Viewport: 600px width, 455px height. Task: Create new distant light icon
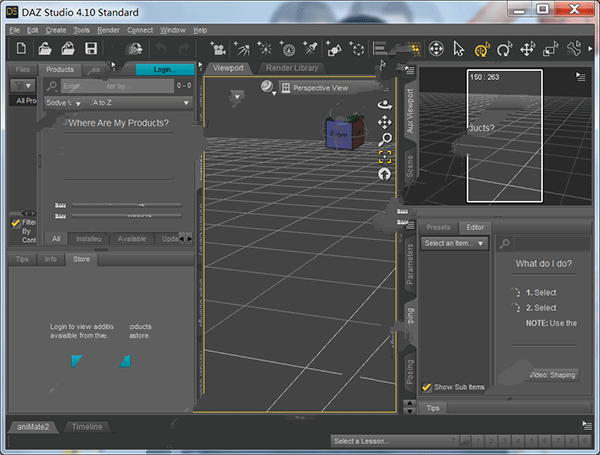pos(241,49)
